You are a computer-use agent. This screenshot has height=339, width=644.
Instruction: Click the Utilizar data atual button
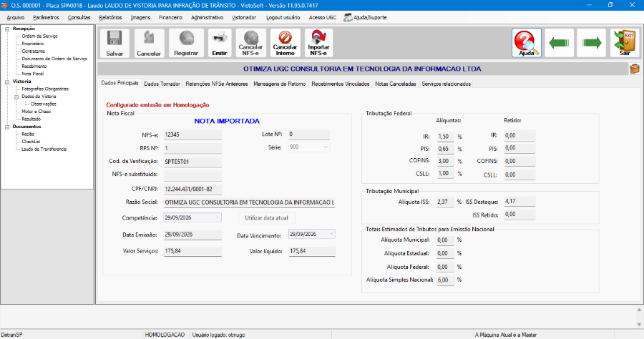coord(267,218)
